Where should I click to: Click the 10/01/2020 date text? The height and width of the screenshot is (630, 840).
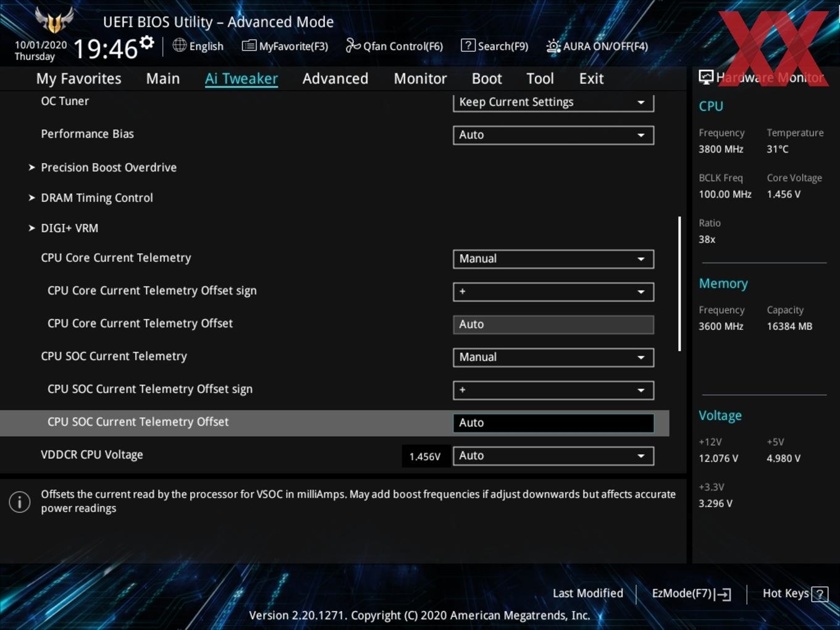coord(41,45)
